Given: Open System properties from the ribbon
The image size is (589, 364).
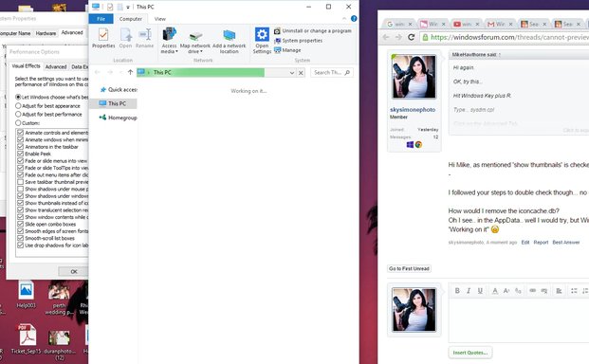Looking at the screenshot, I should [x=298, y=41].
